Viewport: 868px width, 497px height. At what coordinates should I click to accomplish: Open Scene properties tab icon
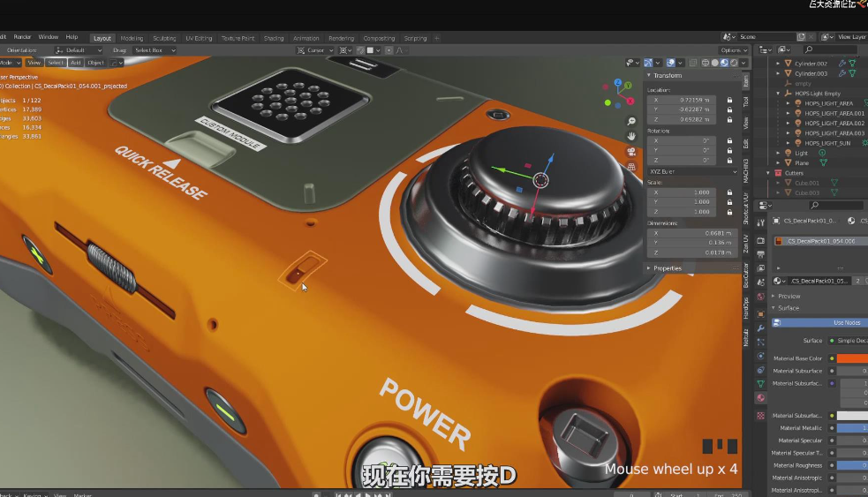click(760, 282)
